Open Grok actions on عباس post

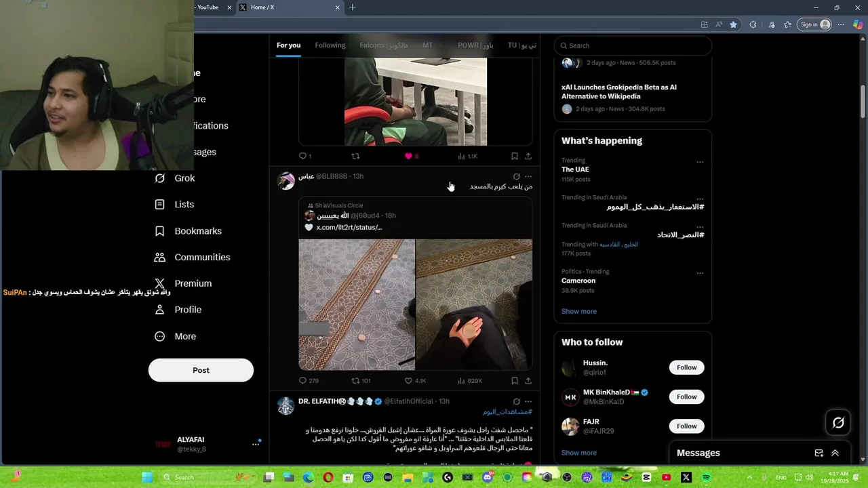[516, 176]
